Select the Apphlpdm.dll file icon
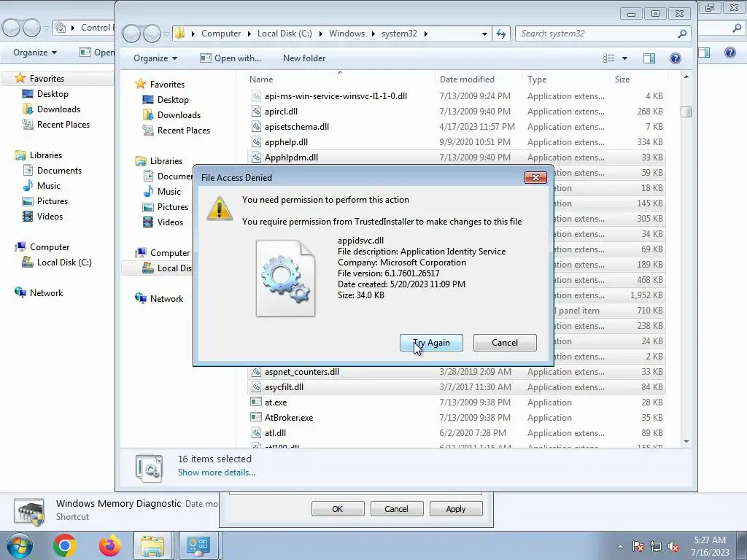The image size is (747, 560). coord(256,157)
